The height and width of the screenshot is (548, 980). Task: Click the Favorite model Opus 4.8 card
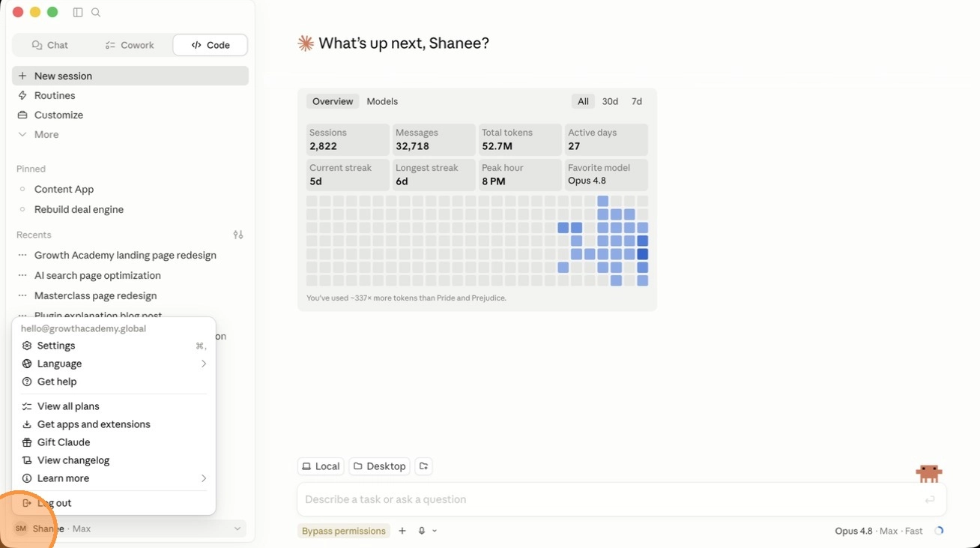[x=606, y=175]
